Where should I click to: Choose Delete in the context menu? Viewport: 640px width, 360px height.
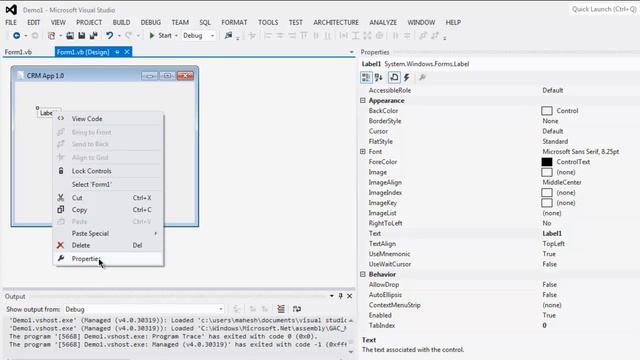(109, 245)
